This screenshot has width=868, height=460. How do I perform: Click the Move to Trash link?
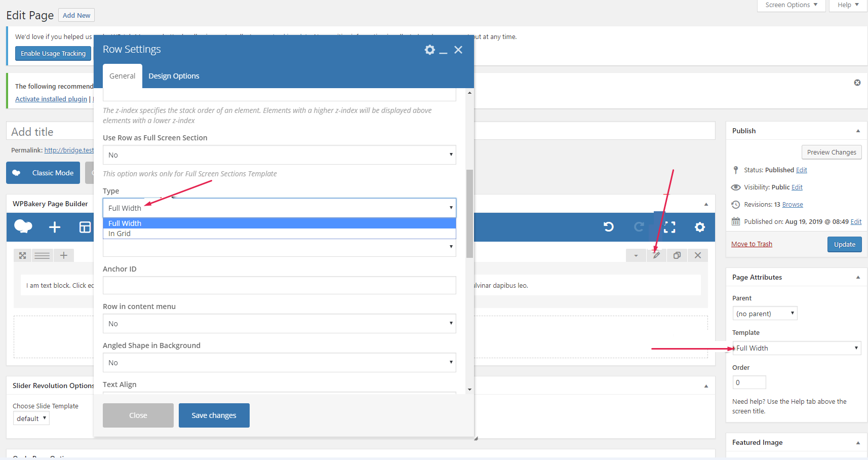click(x=752, y=244)
